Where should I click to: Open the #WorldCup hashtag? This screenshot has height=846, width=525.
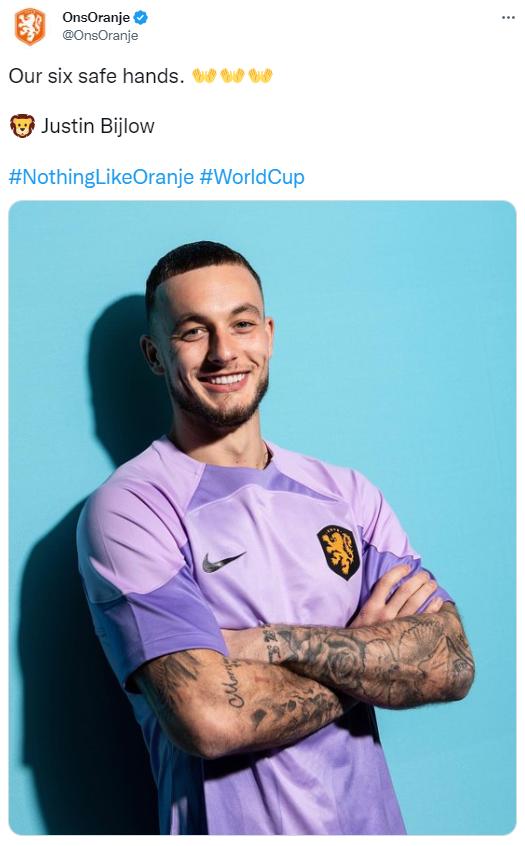click(252, 177)
